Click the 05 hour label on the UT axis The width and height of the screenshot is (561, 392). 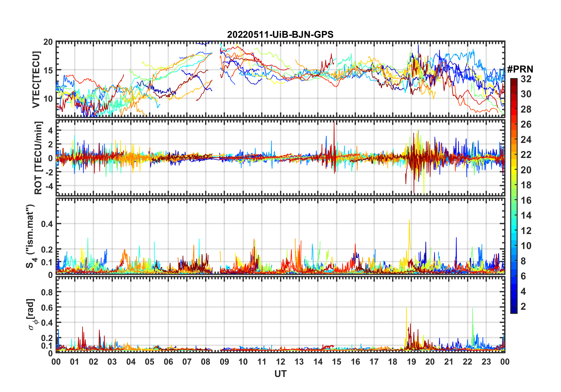tap(150, 362)
